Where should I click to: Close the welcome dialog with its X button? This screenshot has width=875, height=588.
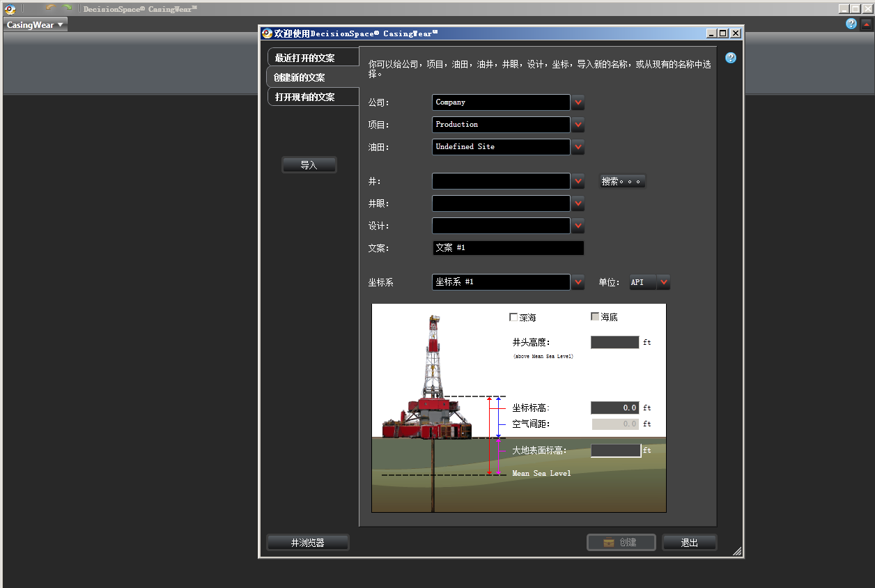pos(735,33)
